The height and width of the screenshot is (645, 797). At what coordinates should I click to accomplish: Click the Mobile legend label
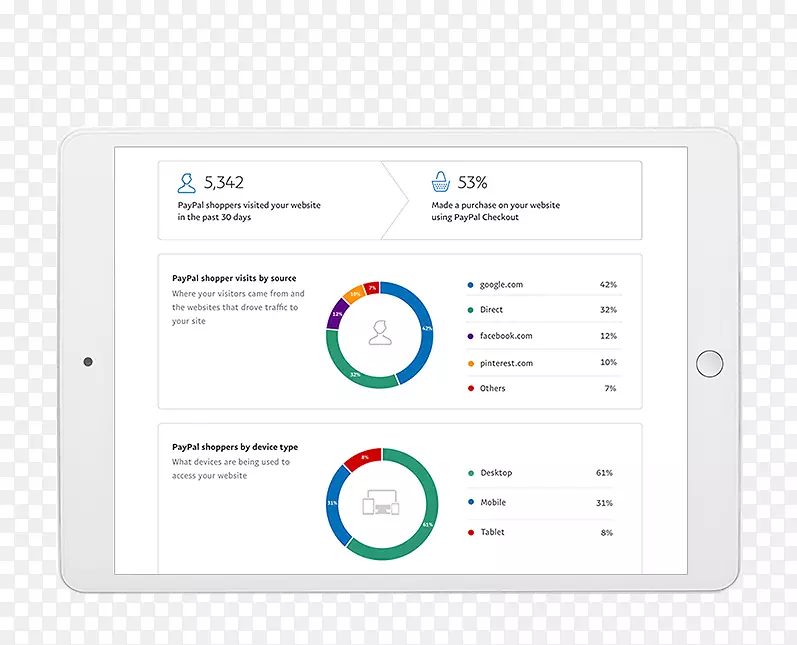coord(493,502)
